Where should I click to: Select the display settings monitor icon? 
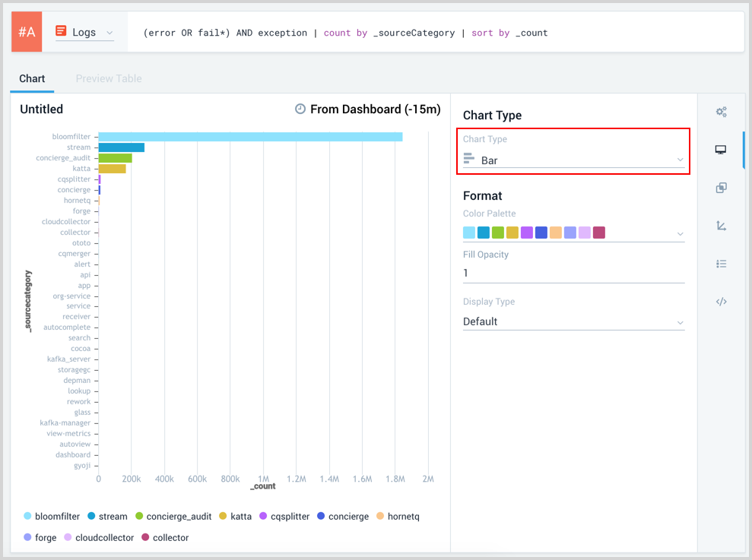[x=721, y=150]
